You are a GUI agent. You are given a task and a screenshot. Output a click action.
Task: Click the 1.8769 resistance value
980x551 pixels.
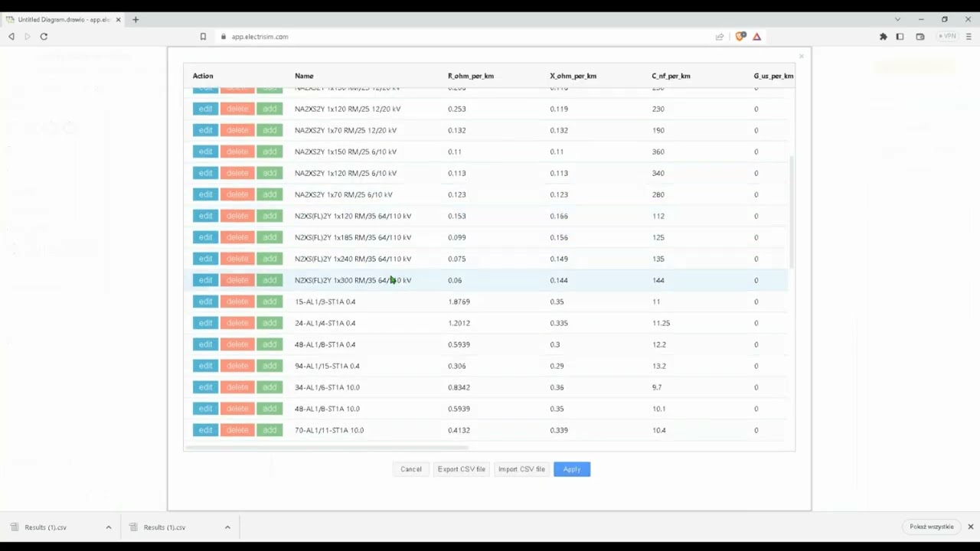(459, 302)
